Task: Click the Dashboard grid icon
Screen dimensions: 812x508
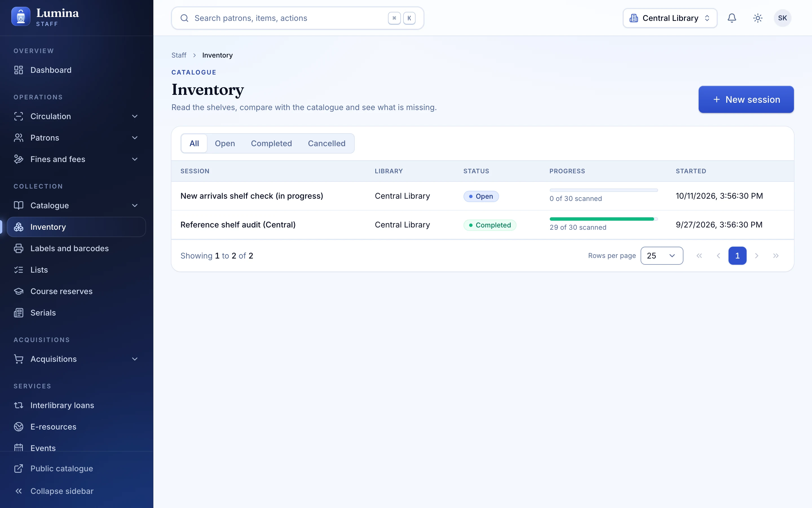Action: (x=18, y=70)
